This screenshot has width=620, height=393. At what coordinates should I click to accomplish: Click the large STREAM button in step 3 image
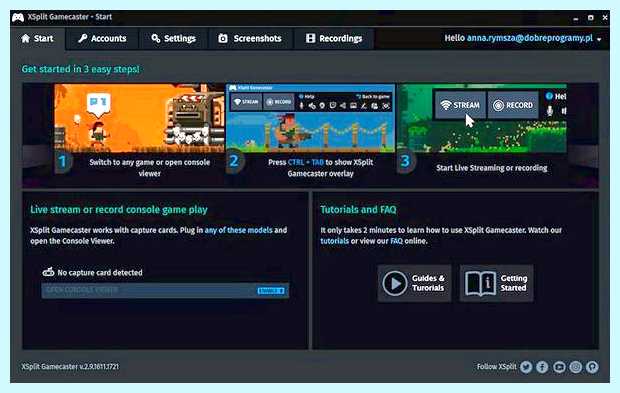460,105
